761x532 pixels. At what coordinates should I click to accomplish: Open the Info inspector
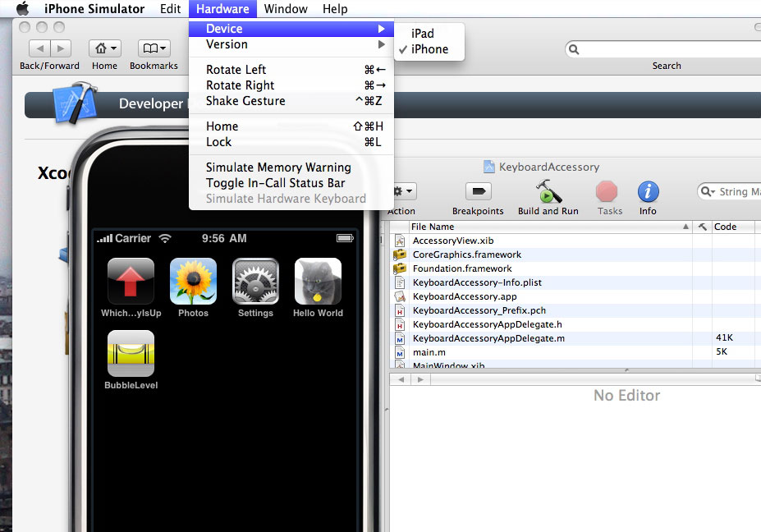648,191
